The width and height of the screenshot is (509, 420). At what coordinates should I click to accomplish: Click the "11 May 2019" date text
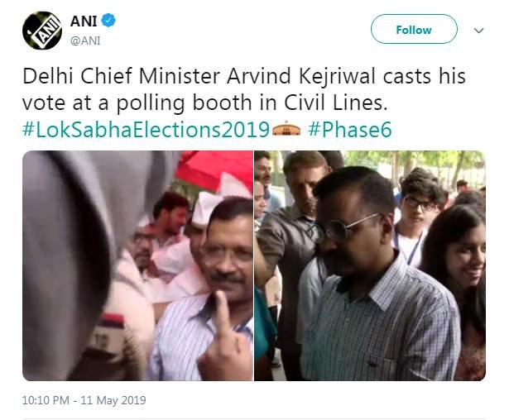pyautogui.click(x=114, y=400)
